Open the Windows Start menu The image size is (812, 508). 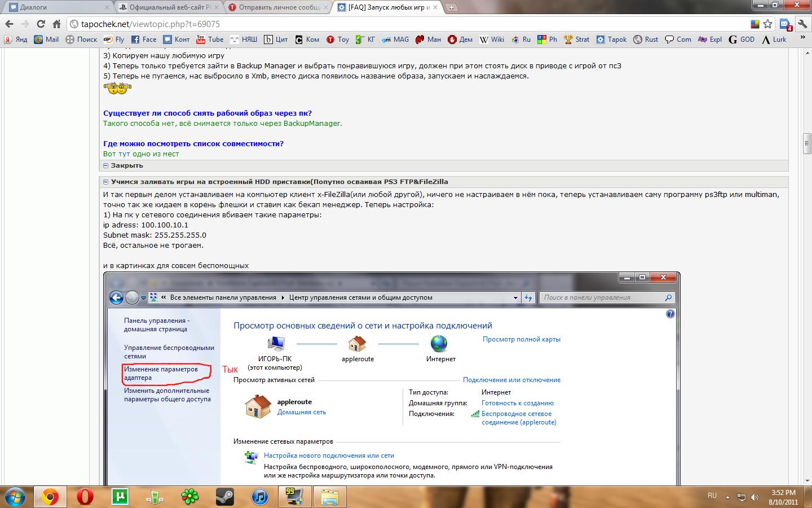tap(15, 497)
